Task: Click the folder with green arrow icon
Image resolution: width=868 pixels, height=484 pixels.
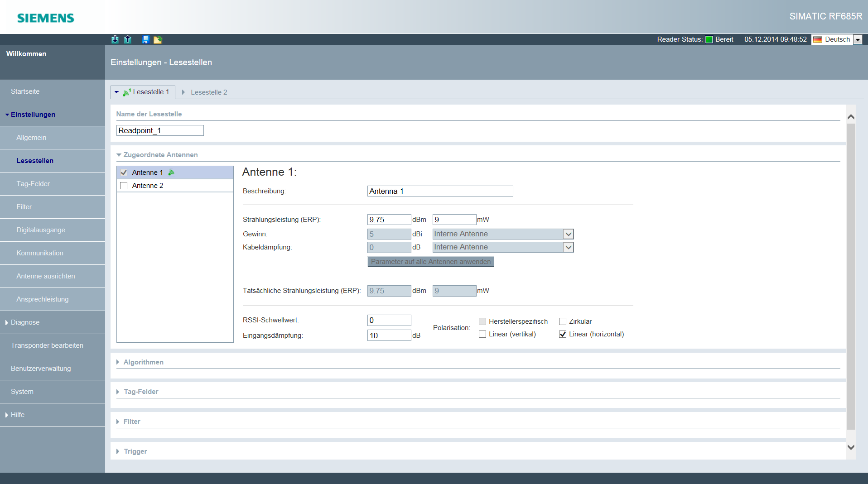Action: click(158, 39)
